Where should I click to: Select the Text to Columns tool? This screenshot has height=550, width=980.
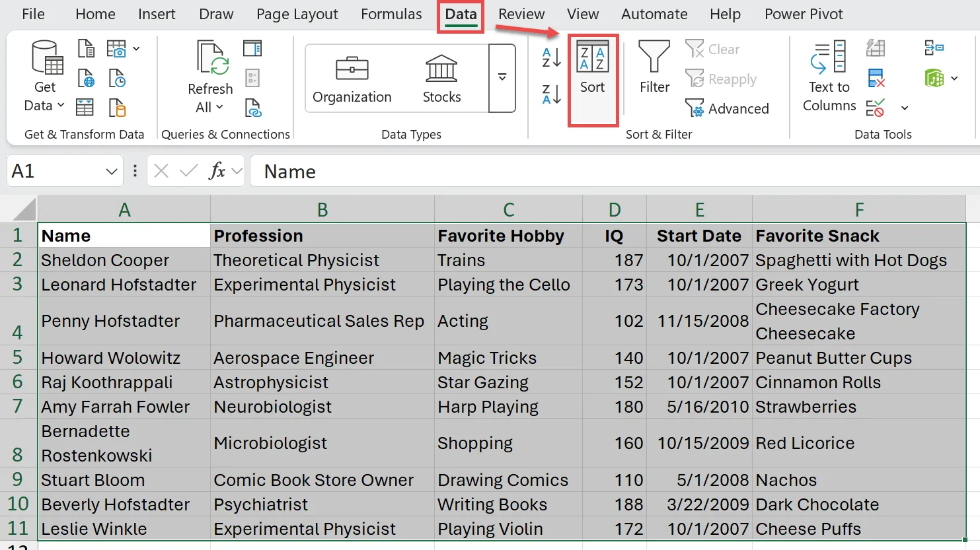(828, 76)
